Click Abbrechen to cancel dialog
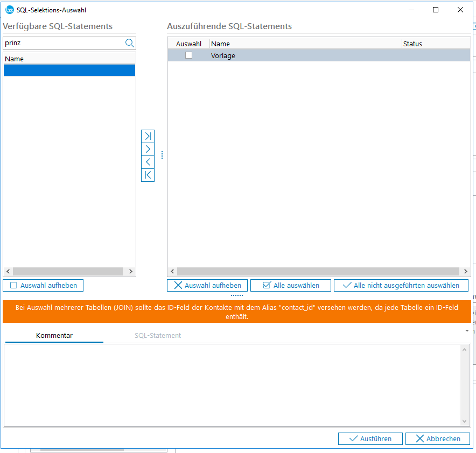The width and height of the screenshot is (476, 453). 437,438
